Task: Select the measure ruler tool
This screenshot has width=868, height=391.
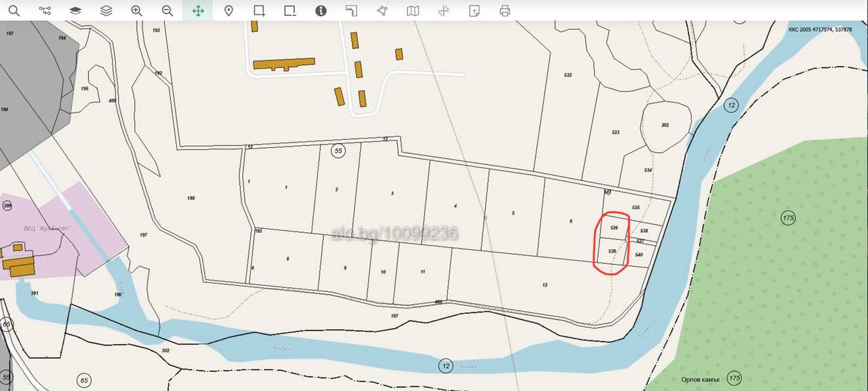Action: [351, 10]
